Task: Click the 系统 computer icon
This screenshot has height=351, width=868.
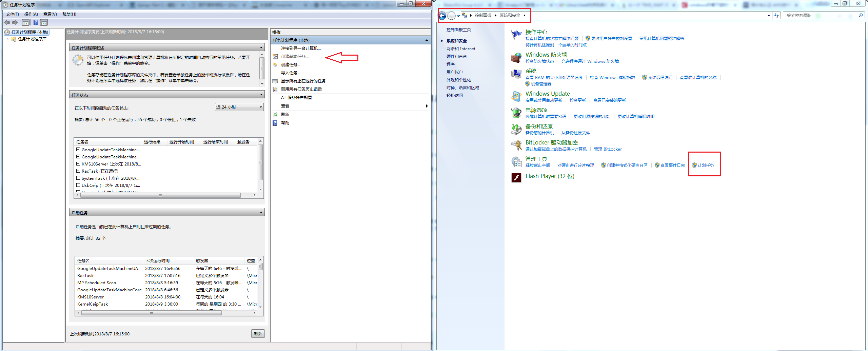Action: pos(516,74)
